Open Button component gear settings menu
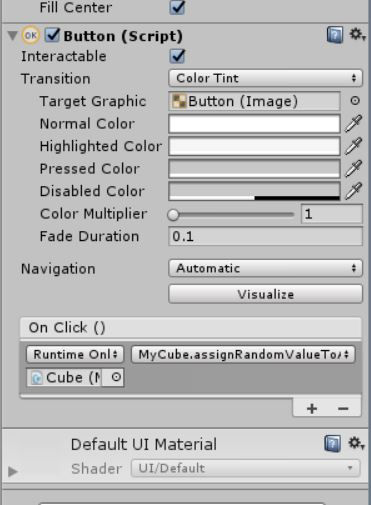Screen dimensions: 371x505 (357, 34)
